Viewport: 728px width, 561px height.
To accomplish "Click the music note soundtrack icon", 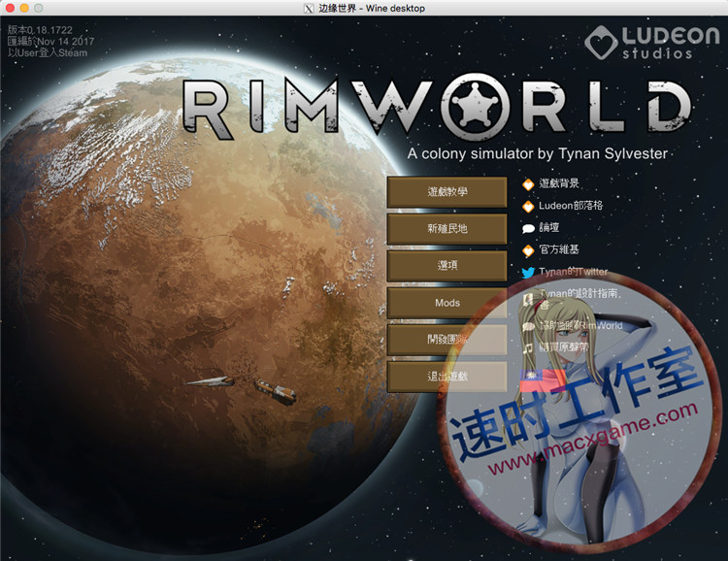I will tap(528, 347).
